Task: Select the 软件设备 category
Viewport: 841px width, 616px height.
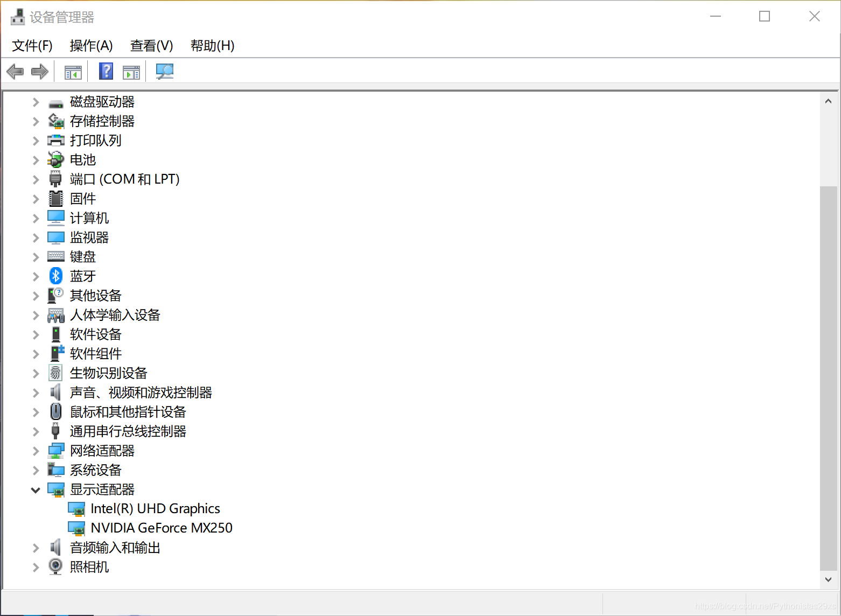Action: 96,334
